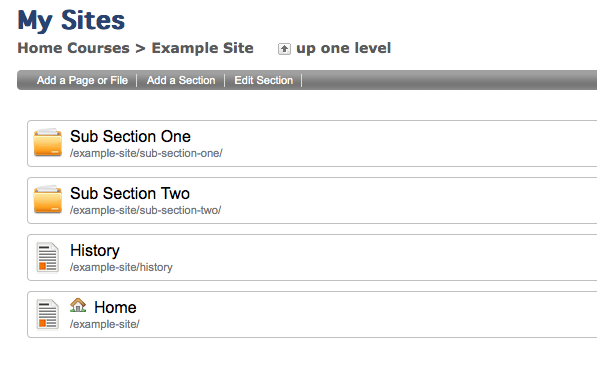
Task: Open the Home page title
Action: (115, 307)
